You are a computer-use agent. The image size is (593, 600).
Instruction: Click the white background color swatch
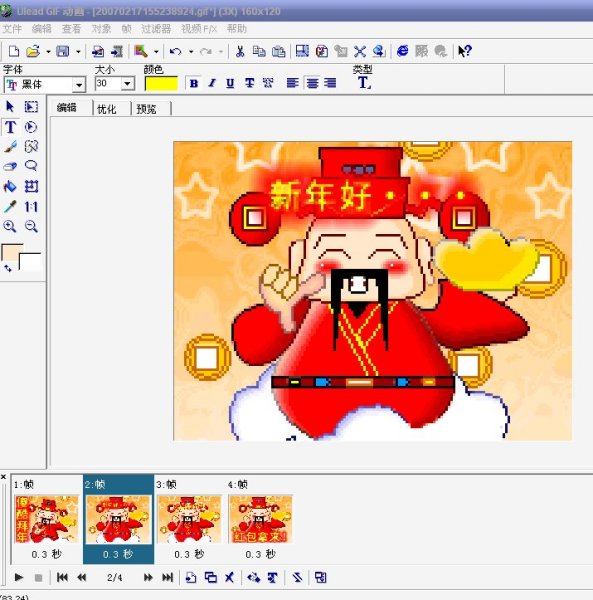(x=31, y=262)
